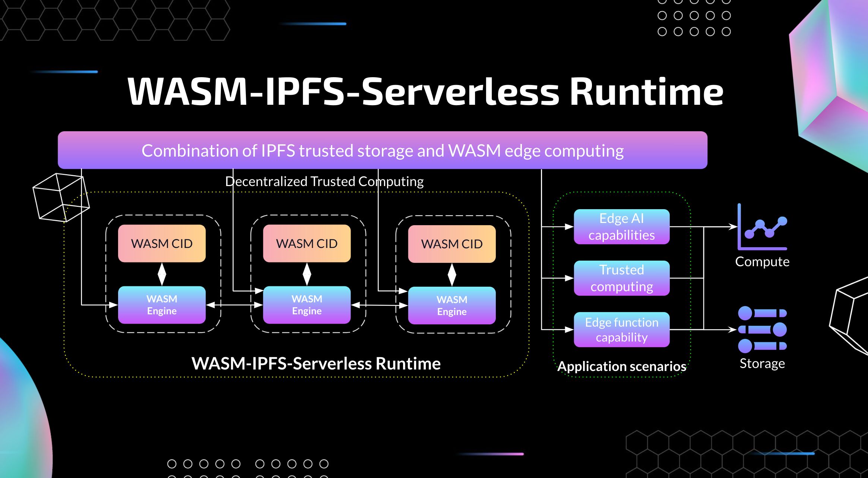Screen dimensions: 868x478
Task: Click the Storage sliders icon
Action: coord(762,330)
